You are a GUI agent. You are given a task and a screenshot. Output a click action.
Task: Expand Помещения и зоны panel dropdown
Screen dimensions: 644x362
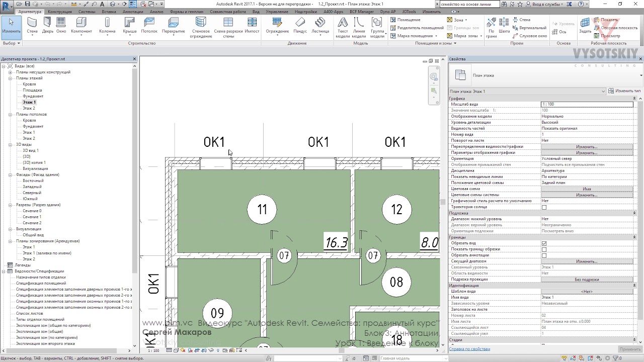coord(436,43)
